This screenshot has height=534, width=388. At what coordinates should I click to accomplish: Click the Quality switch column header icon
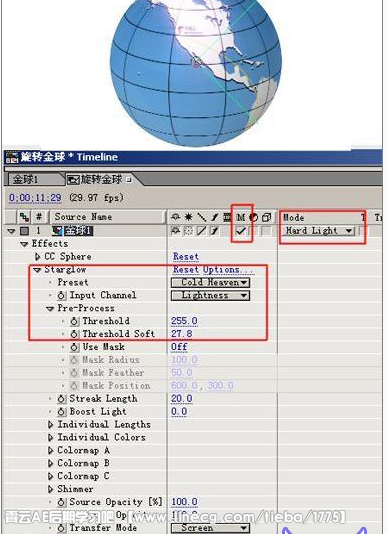click(x=202, y=217)
